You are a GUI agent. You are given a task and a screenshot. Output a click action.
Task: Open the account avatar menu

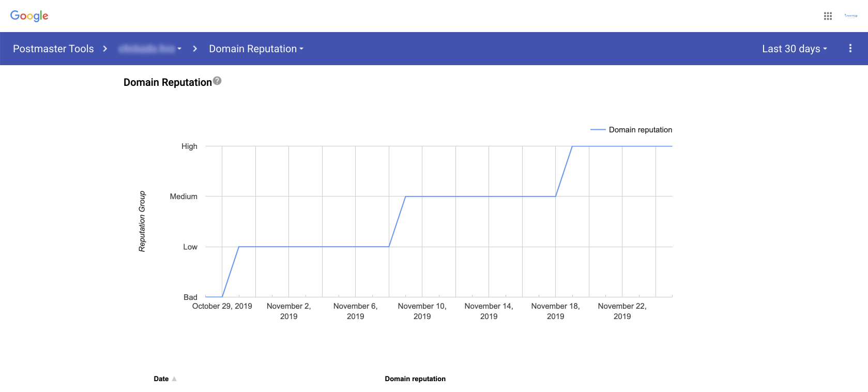pos(851,16)
